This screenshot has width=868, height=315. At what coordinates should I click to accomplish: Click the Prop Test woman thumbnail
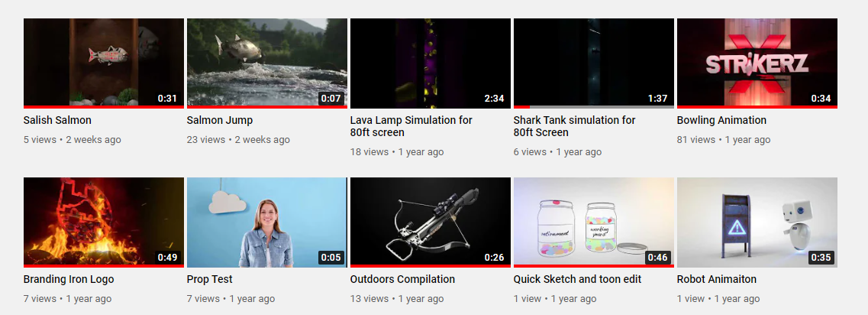(x=267, y=222)
